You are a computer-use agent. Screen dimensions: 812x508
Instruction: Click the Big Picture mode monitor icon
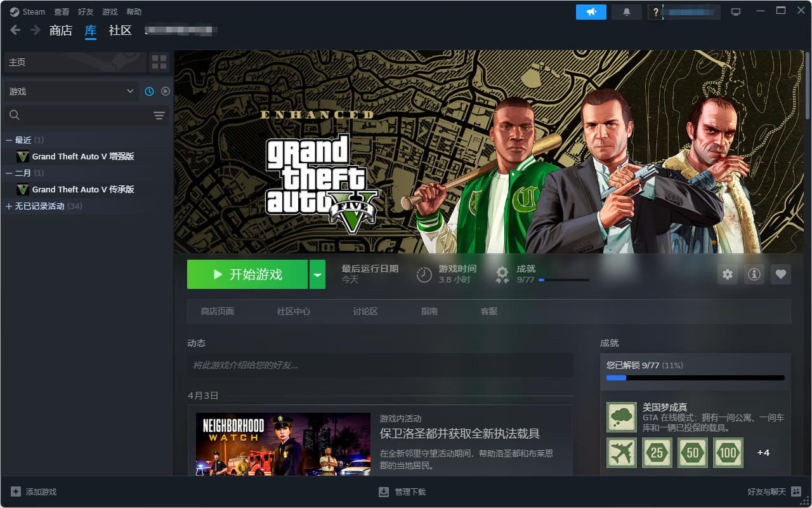pos(736,12)
